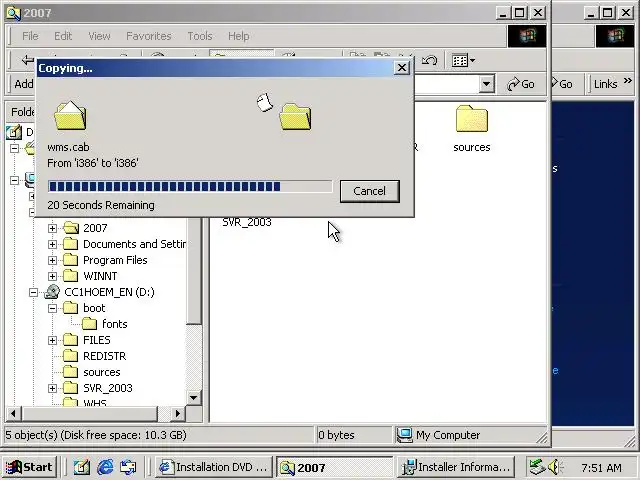The image size is (640, 480).
Task: Switch to 2007 taskbar button
Action: coord(334,467)
